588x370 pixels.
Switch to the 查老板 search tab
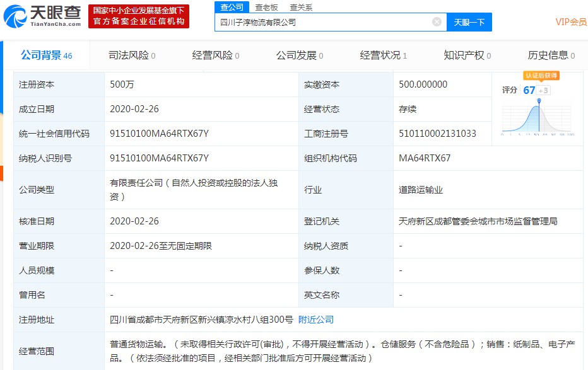[266, 8]
